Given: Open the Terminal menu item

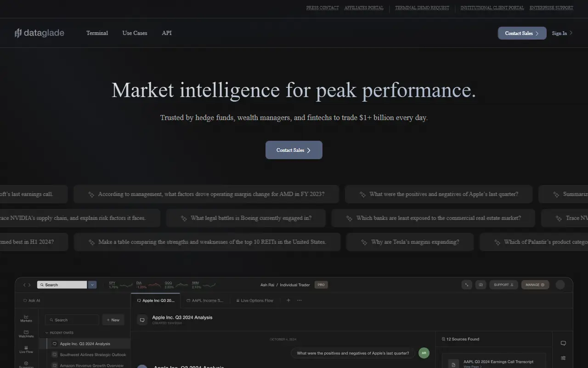Looking at the screenshot, I should 97,33.
